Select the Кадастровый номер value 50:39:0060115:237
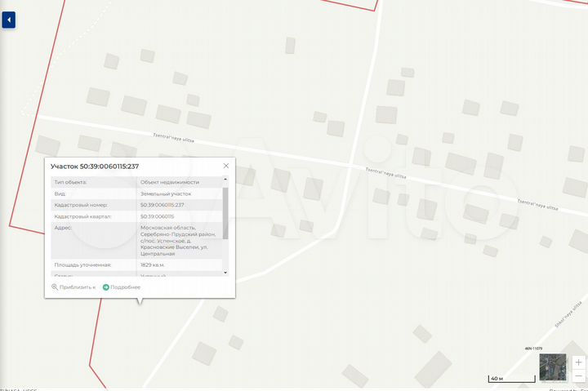Screen dimensions: 588x391 click(x=163, y=205)
